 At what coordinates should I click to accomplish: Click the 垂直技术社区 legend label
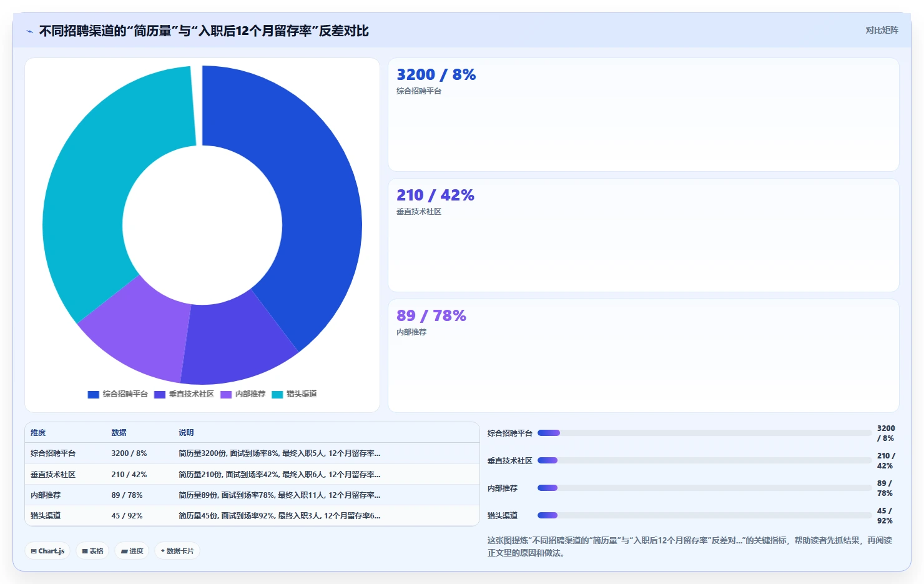192,394
